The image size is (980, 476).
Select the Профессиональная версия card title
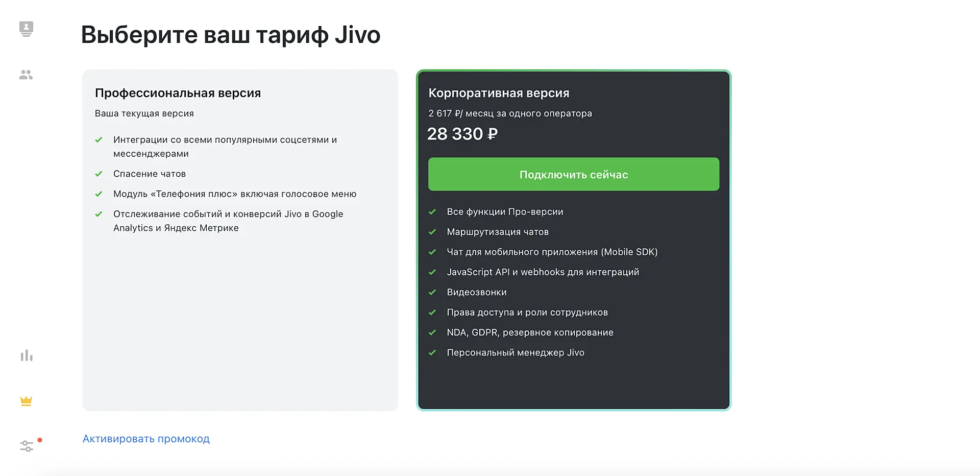point(178,93)
